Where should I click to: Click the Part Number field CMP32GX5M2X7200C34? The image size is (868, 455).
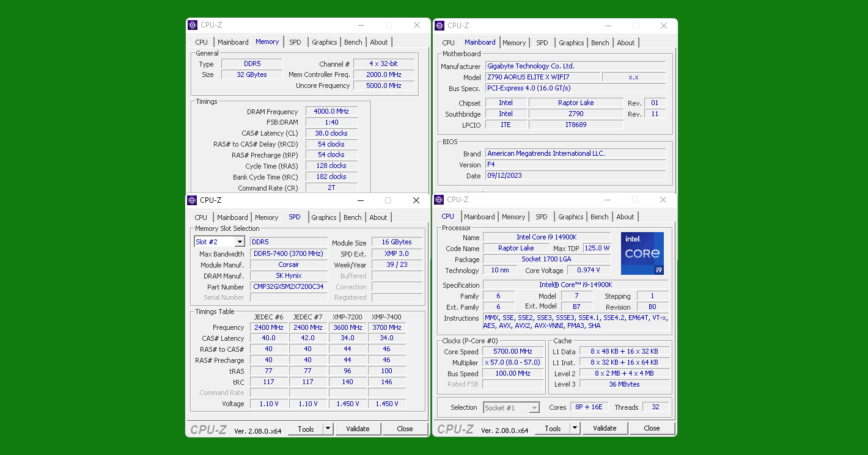[x=289, y=286]
